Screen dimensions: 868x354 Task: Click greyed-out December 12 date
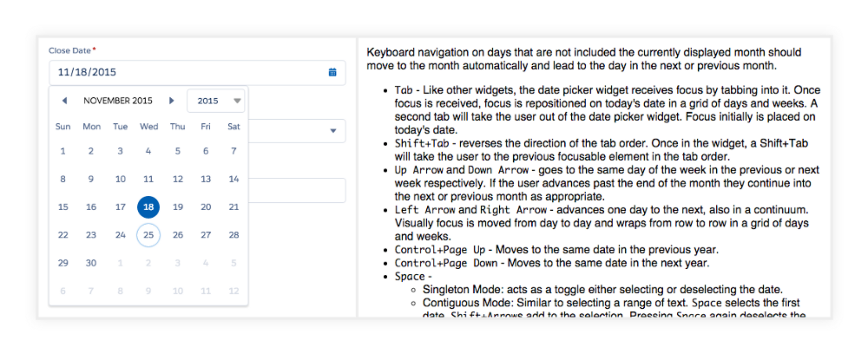tap(234, 291)
